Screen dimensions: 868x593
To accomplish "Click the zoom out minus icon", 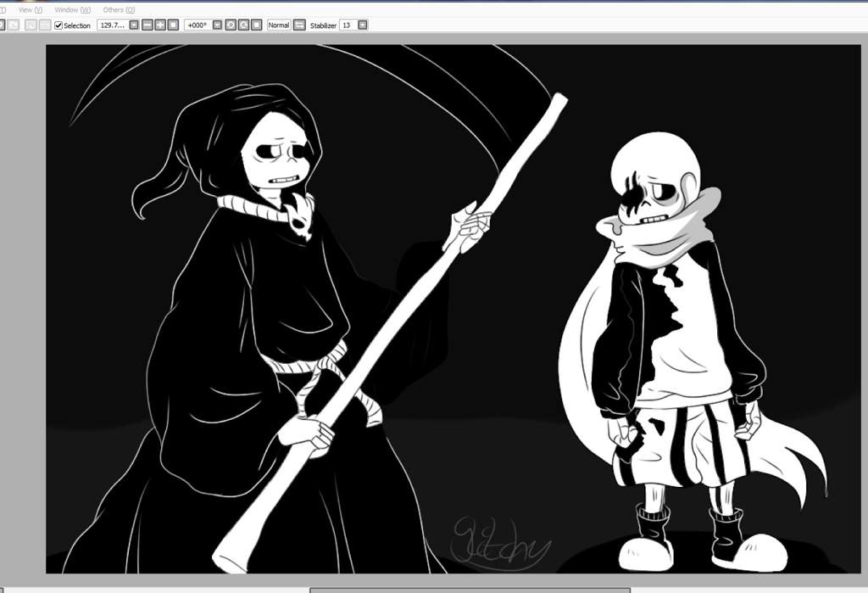I will 147,25.
